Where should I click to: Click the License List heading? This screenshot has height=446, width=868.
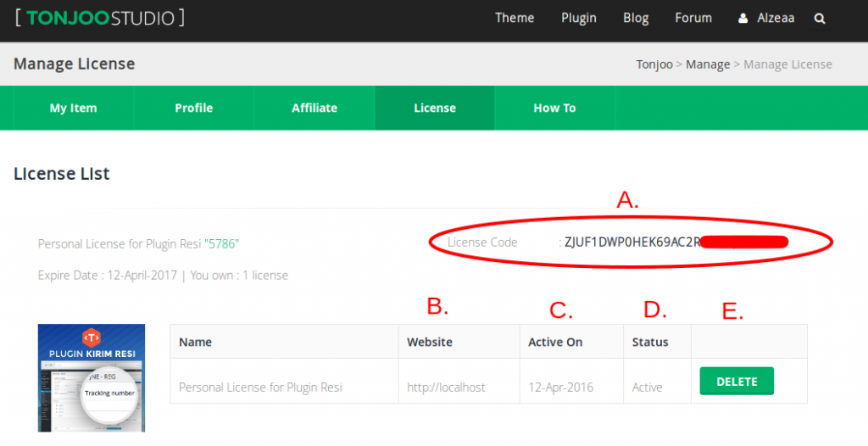tap(61, 174)
